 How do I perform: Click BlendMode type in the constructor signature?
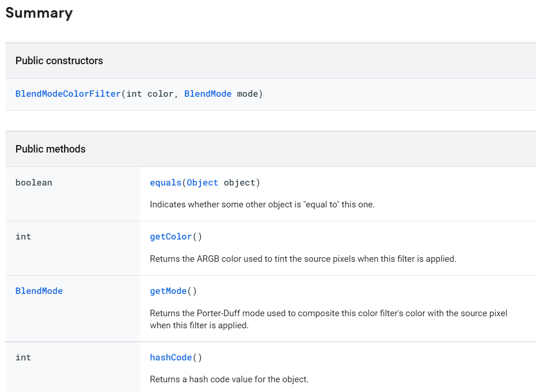[x=208, y=94]
